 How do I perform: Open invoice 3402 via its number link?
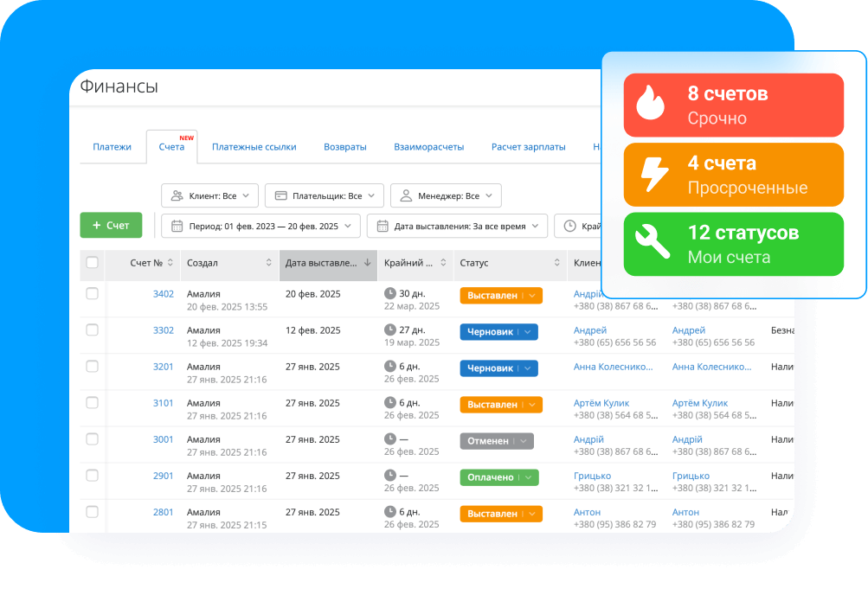pos(164,293)
